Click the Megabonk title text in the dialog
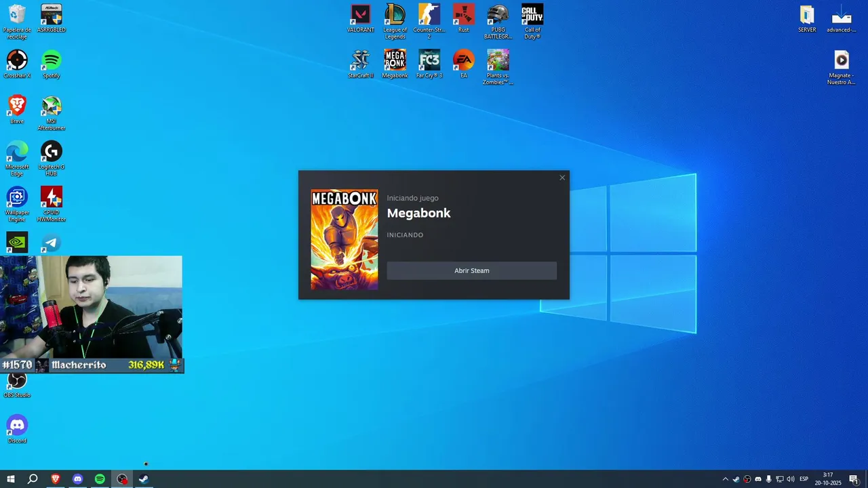The height and width of the screenshot is (488, 868). click(x=418, y=213)
